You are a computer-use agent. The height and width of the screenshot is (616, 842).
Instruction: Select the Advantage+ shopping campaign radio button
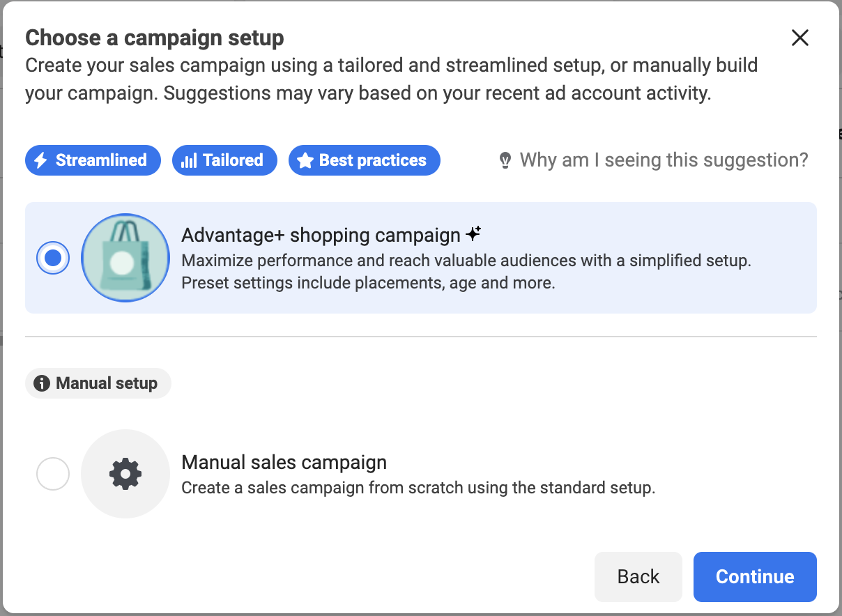tap(53, 258)
